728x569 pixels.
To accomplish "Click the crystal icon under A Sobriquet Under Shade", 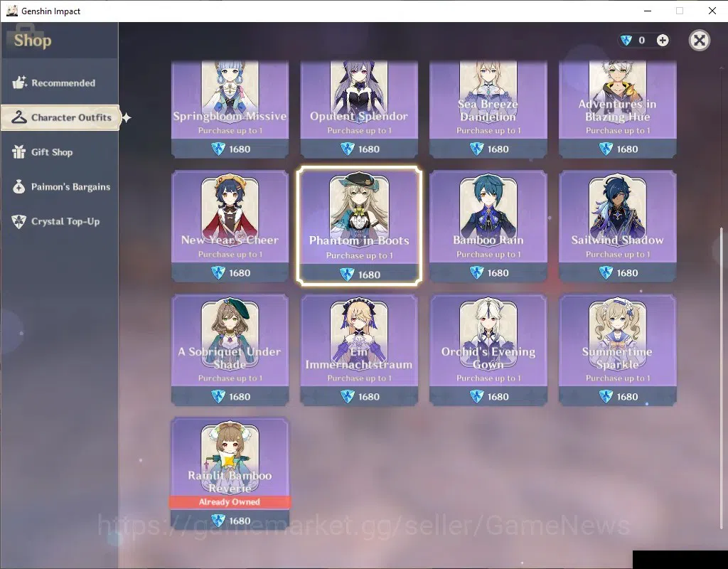I will (x=218, y=397).
